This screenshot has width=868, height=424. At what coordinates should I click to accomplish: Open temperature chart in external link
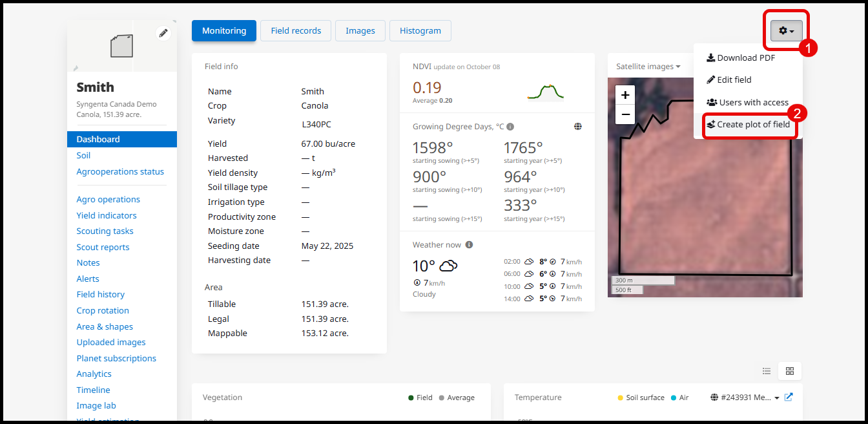click(789, 397)
